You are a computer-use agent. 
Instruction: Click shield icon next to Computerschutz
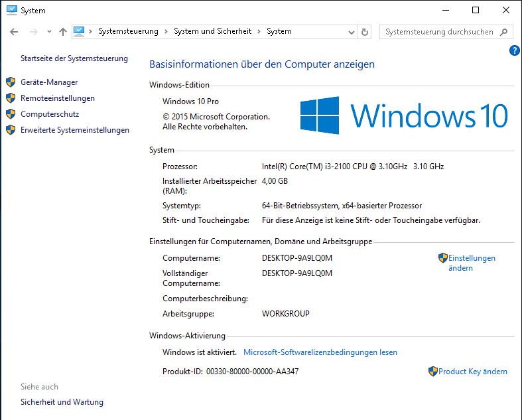[11, 114]
